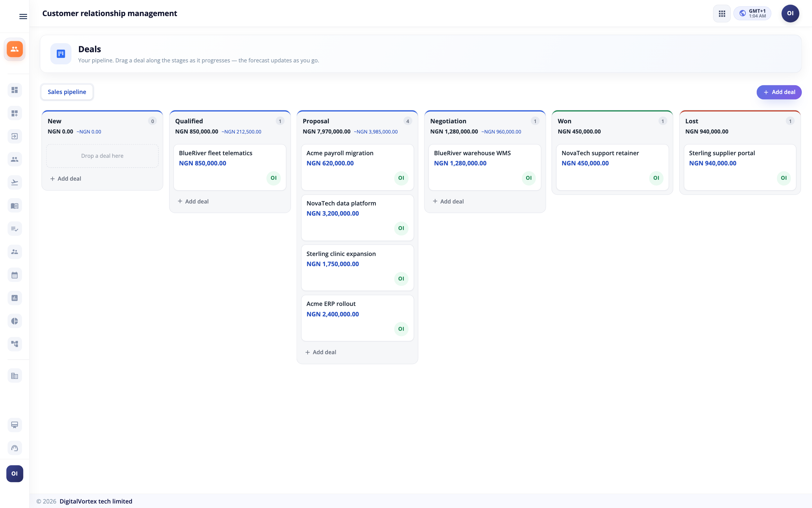Open Acme payroll migration deal card
Viewport: 812px width, 508px height.
pos(357,167)
